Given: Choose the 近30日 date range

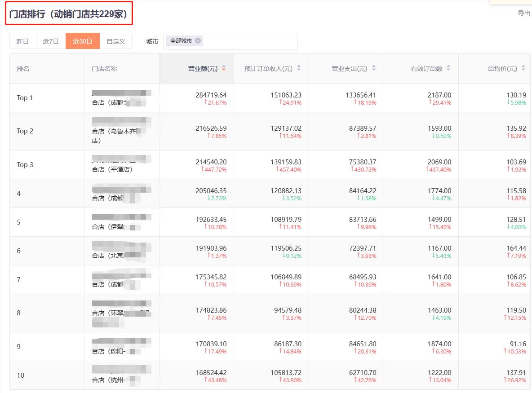Looking at the screenshot, I should point(83,41).
